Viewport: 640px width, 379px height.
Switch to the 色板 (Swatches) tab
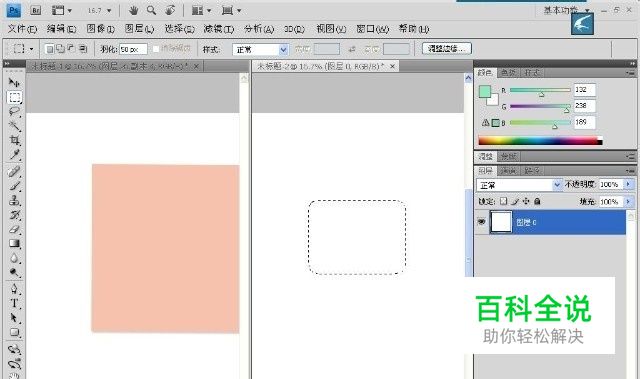click(508, 73)
